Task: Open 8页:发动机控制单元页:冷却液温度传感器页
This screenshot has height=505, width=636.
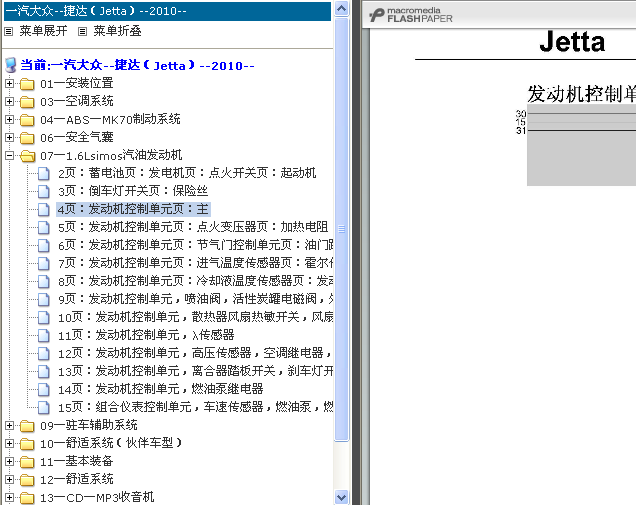Action: click(196, 281)
